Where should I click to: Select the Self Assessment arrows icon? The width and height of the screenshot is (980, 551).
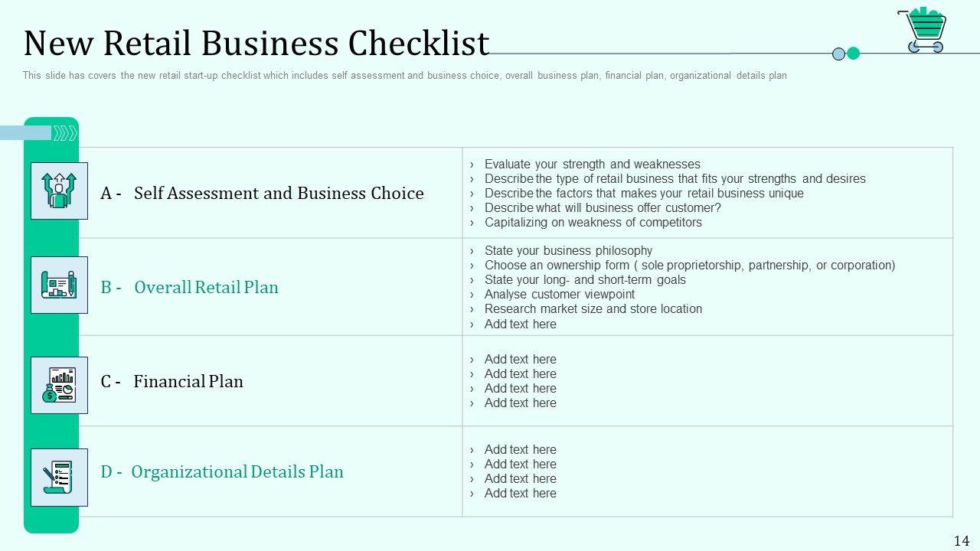pos(59,191)
